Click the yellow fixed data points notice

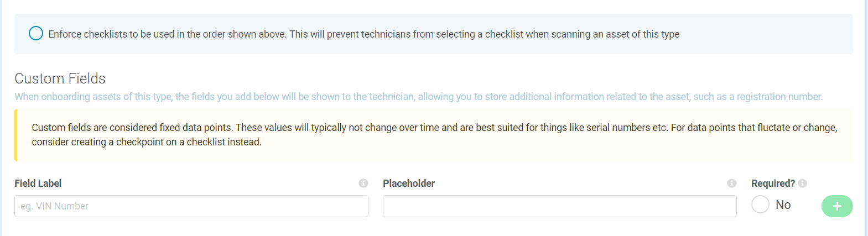[434, 135]
